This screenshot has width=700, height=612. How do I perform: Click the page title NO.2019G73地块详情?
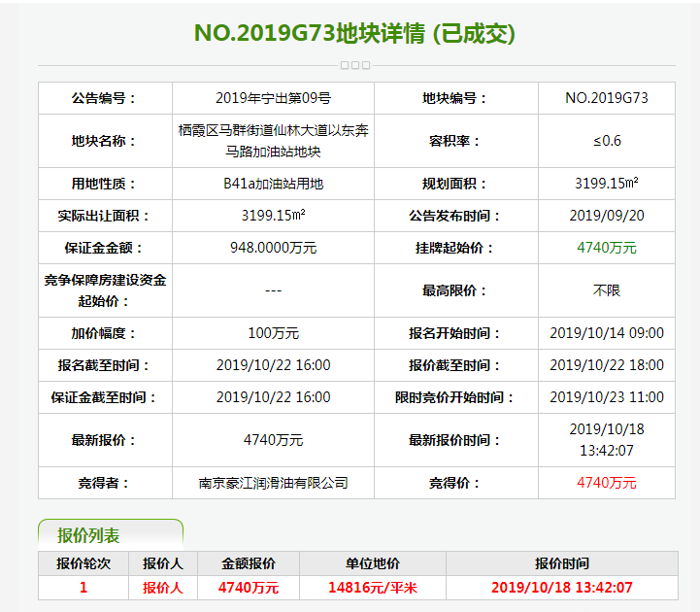pyautogui.click(x=311, y=33)
